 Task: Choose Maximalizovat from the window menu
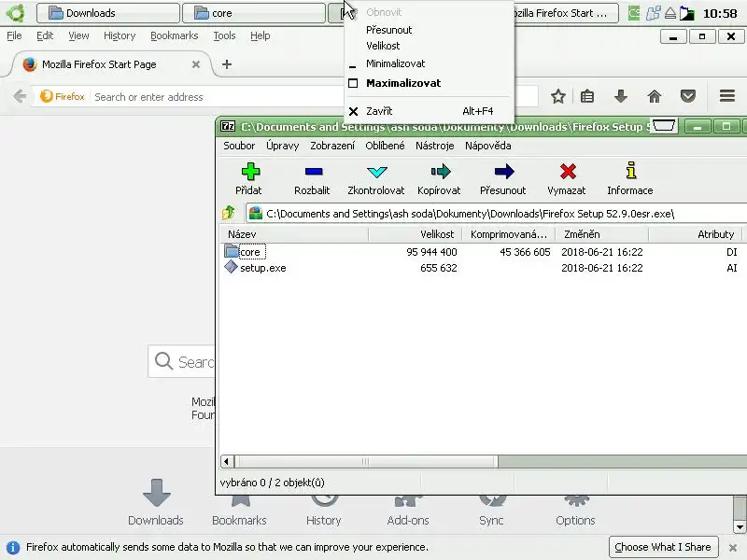click(x=403, y=83)
